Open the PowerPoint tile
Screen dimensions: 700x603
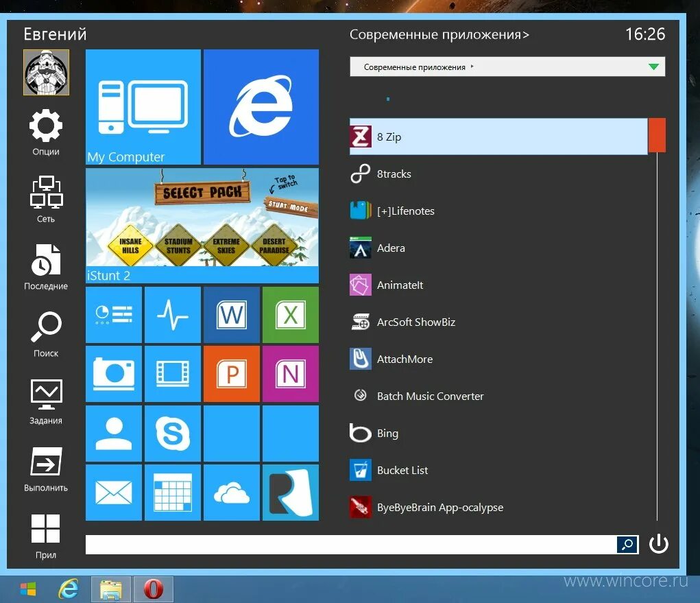tap(231, 374)
